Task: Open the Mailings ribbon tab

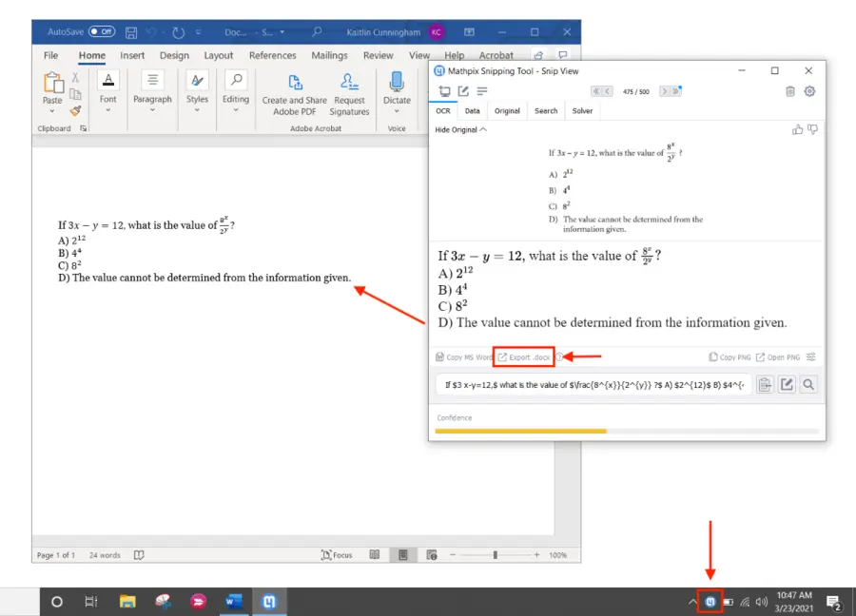Action: pos(329,55)
